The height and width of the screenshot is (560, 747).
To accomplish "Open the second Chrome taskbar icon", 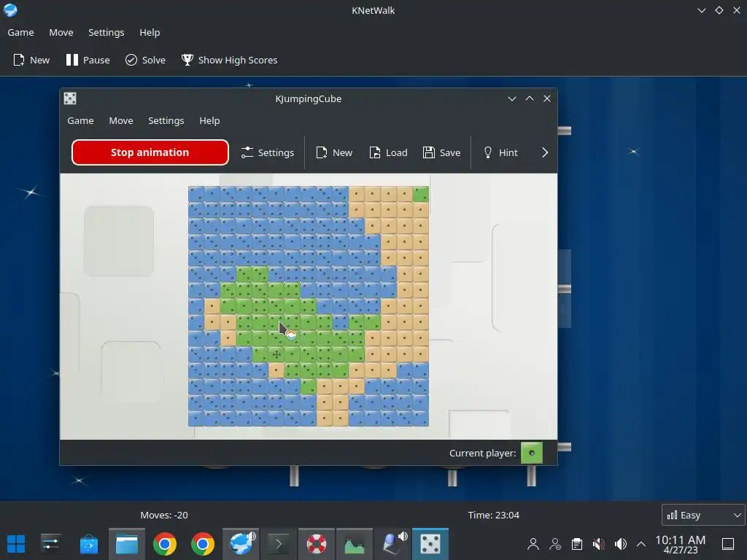I will 203,544.
